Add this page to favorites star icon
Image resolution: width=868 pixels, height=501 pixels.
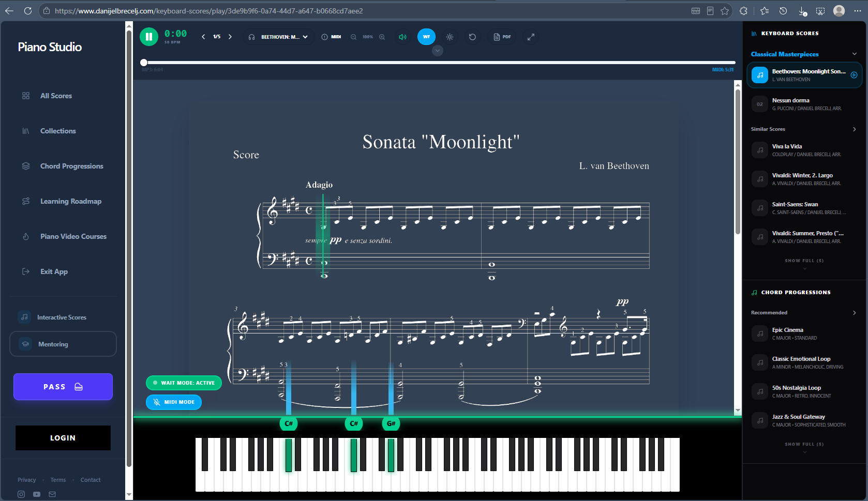725,11
